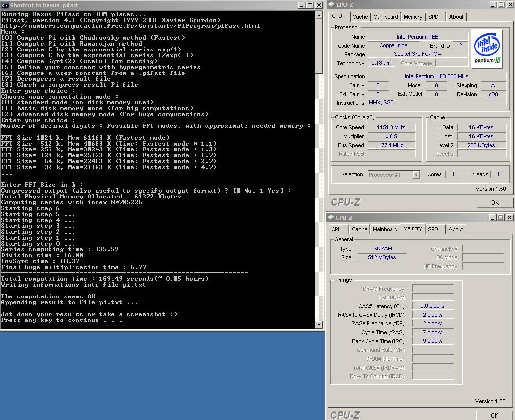Screen dimensions: 515x420
Task: Click the pifast URL line in console
Action: (130, 26)
